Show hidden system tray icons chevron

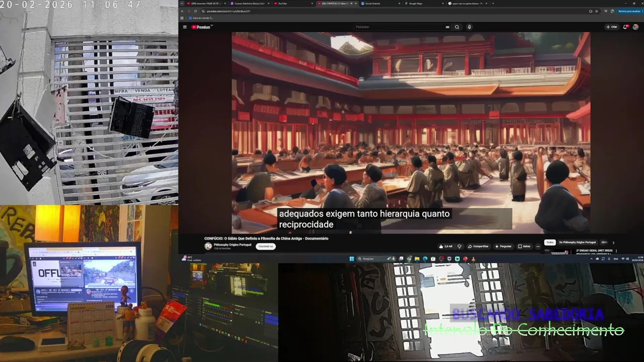pyautogui.click(x=592, y=259)
